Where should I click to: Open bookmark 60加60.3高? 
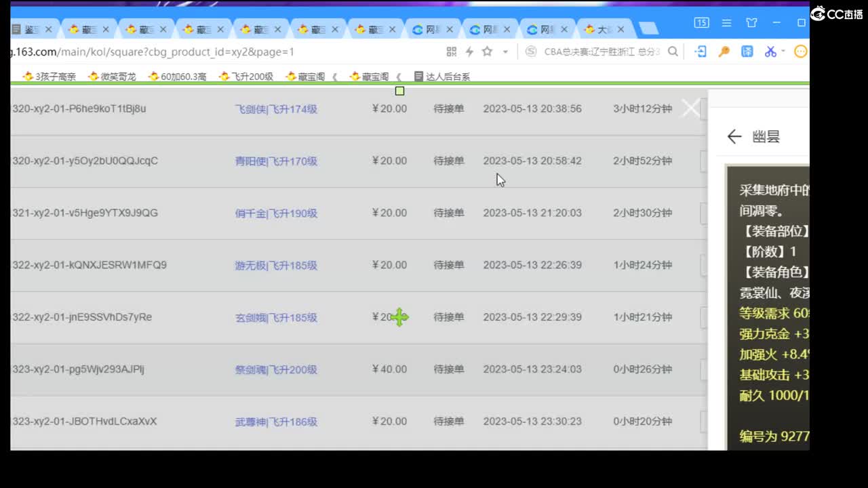(x=177, y=77)
